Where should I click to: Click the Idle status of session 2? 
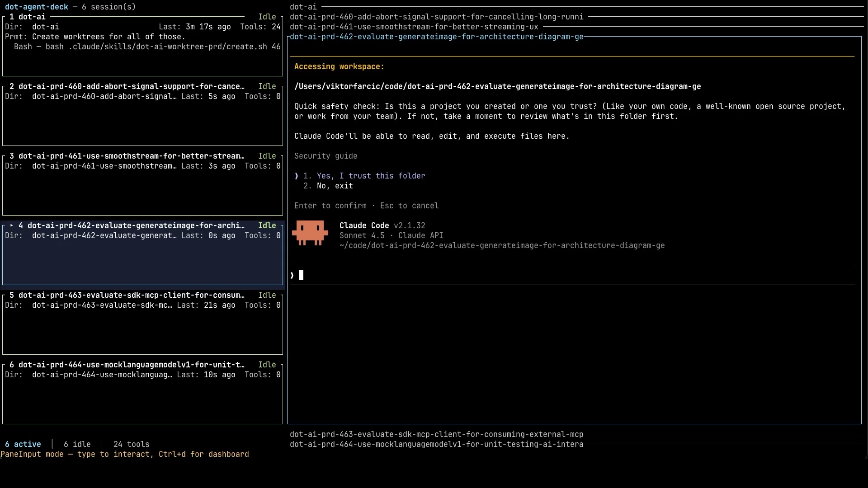267,86
